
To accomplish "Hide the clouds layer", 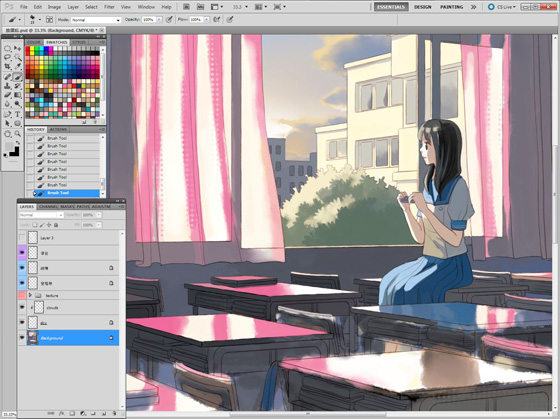I will pos(22,307).
